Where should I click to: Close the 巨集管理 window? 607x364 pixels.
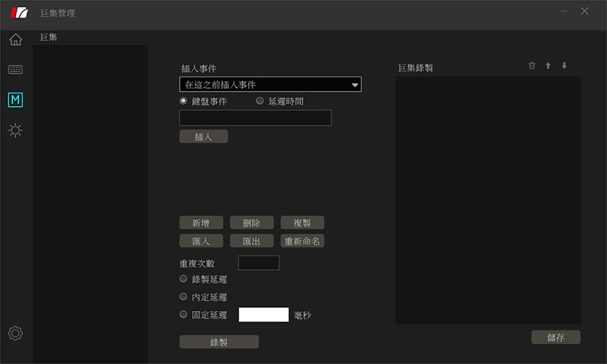click(x=584, y=11)
